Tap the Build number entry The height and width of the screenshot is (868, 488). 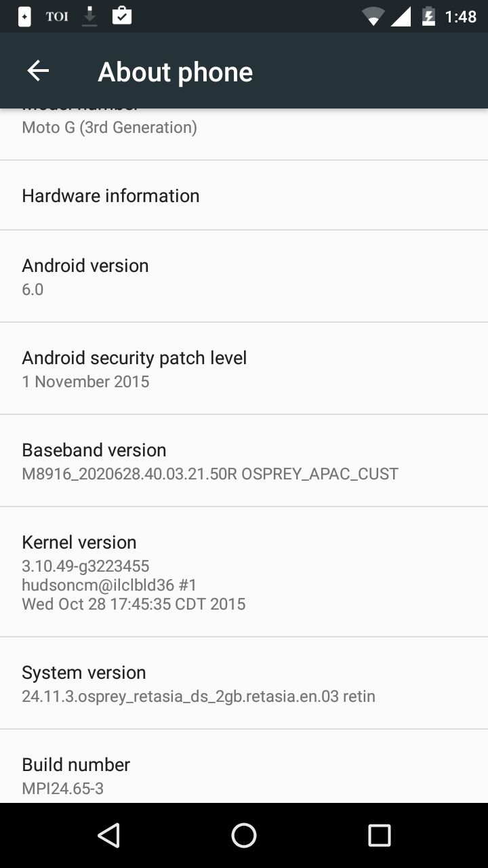click(244, 766)
